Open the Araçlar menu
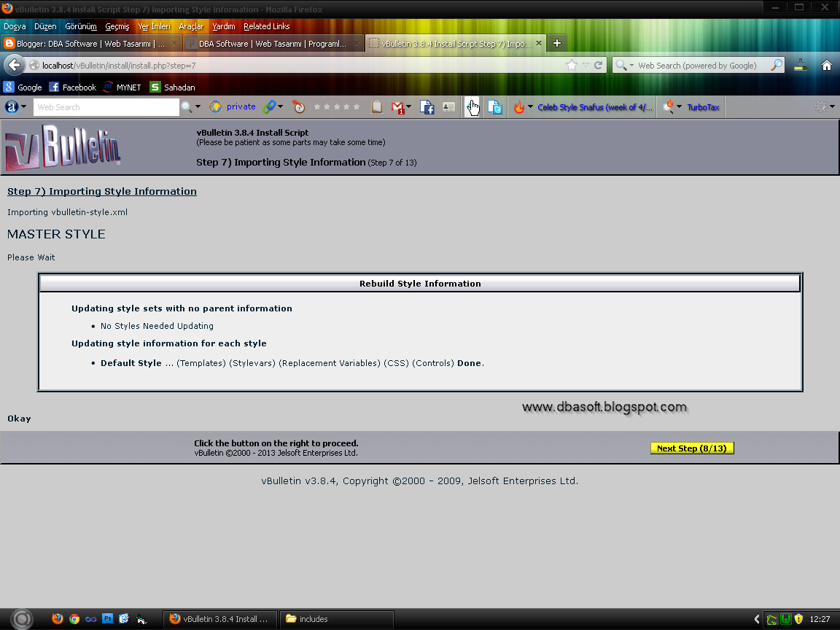This screenshot has width=840, height=630. click(x=191, y=26)
